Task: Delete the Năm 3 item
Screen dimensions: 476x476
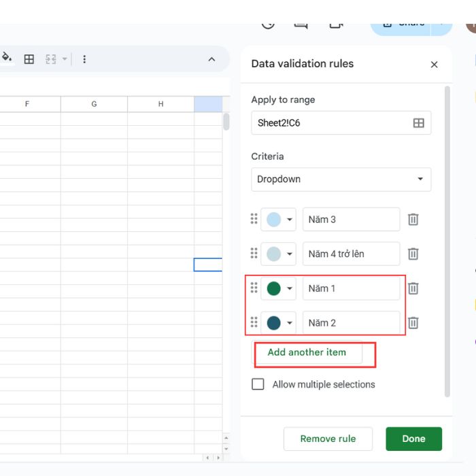Action: (x=413, y=219)
